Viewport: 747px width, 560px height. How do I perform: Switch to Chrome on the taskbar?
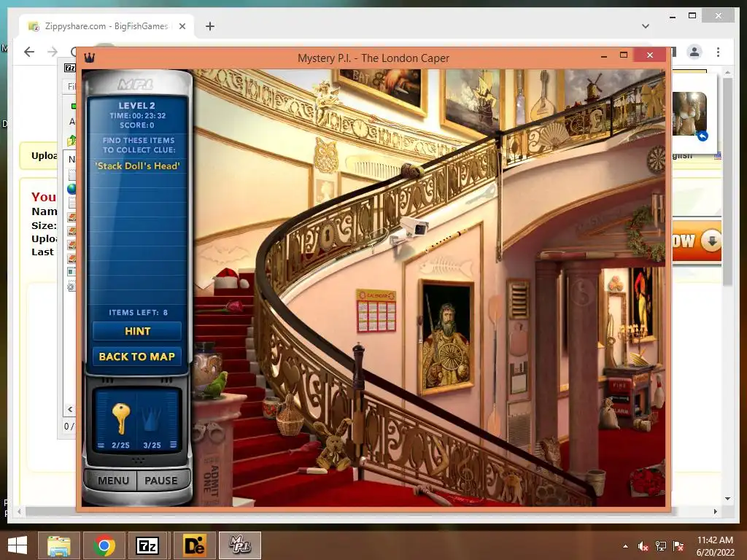[104, 545]
